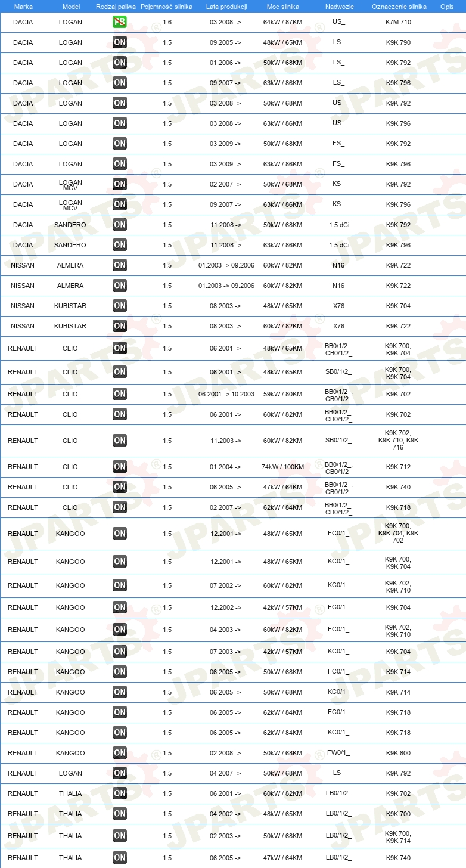Click ON fuel icon for Renault Clio 74kW/100KM

(120, 467)
